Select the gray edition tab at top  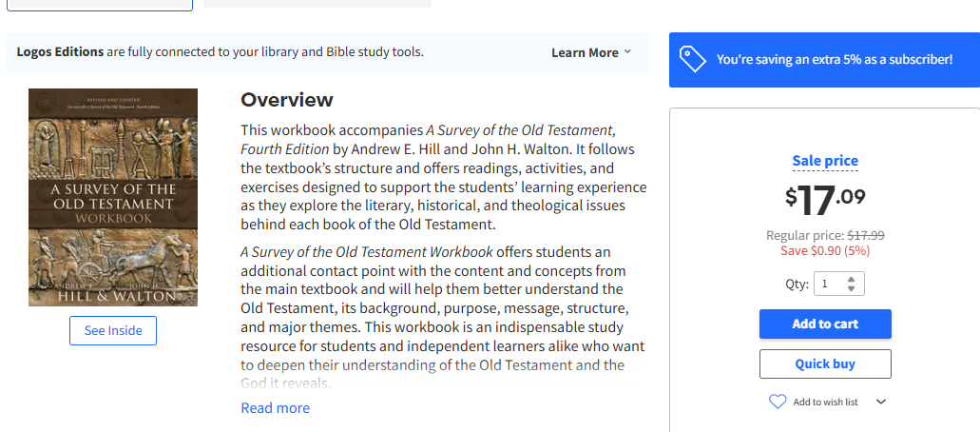(317, 3)
